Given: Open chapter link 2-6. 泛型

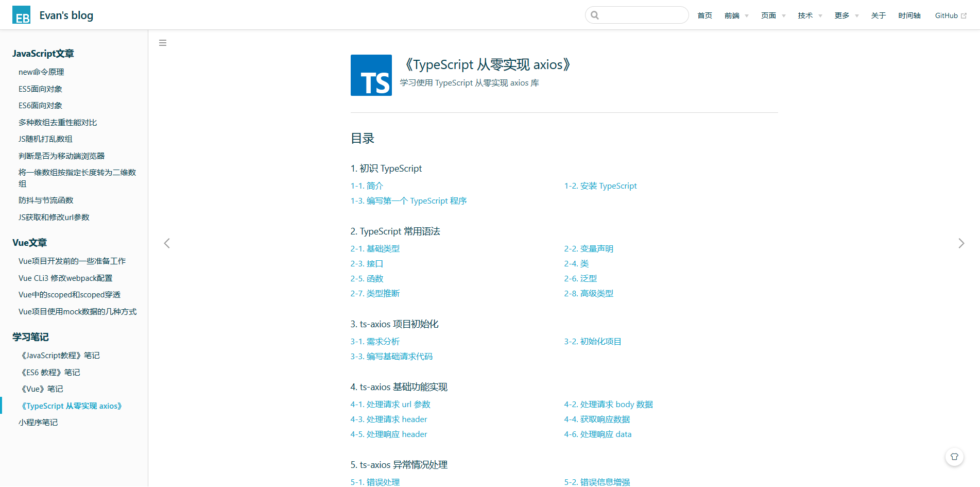Looking at the screenshot, I should coord(580,279).
